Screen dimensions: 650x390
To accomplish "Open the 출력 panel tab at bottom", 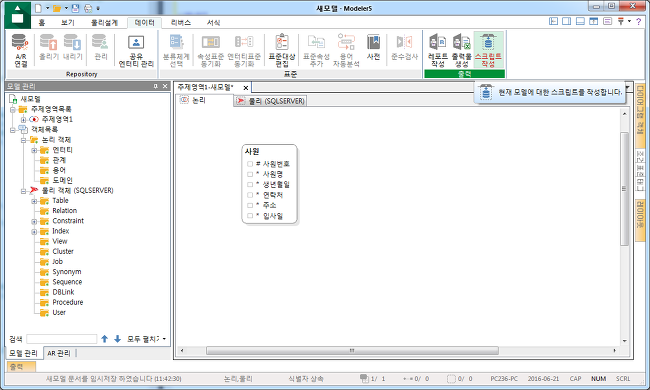I will [x=21, y=367].
